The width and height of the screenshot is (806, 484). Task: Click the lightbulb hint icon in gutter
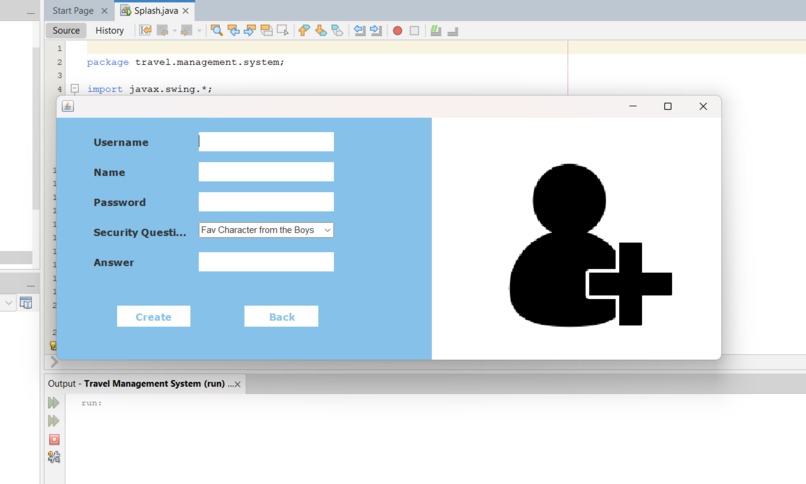click(52, 346)
